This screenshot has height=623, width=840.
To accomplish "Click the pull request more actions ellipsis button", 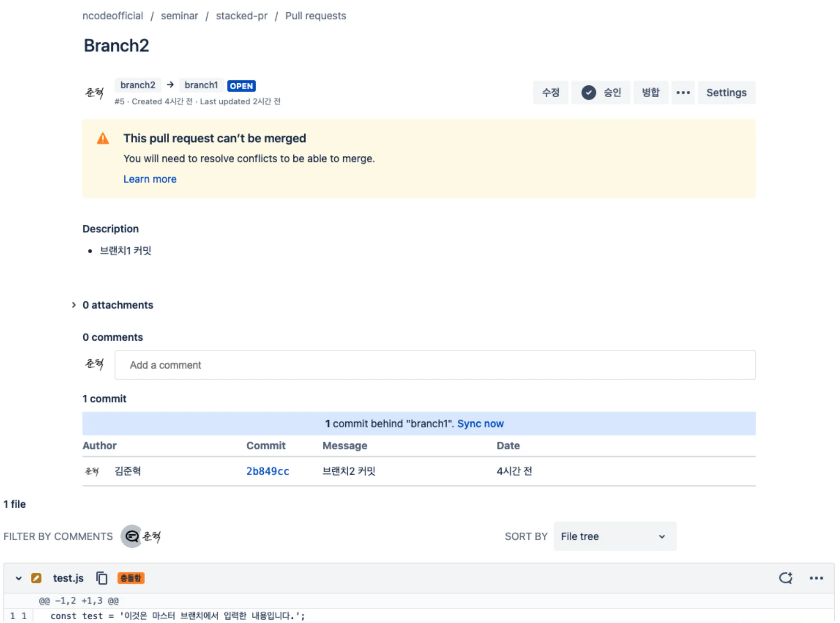I will [683, 93].
